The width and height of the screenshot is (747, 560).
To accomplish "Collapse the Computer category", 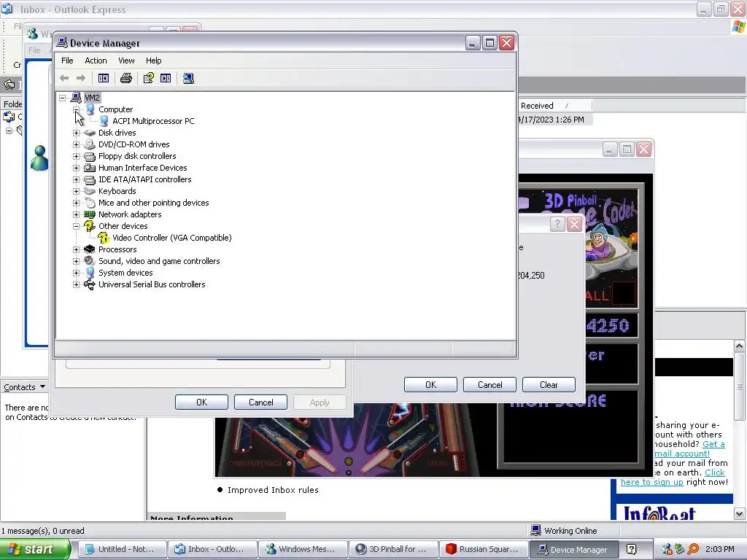I will tap(76, 109).
